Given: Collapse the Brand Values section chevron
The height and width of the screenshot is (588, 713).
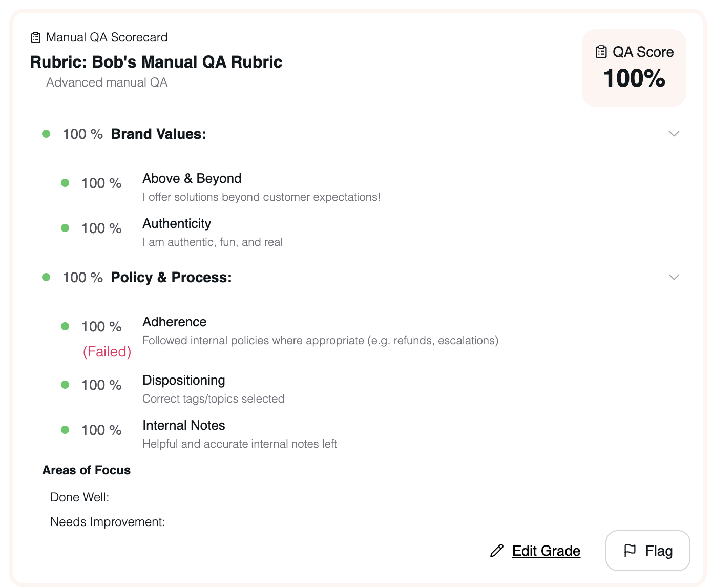Looking at the screenshot, I should [x=674, y=134].
